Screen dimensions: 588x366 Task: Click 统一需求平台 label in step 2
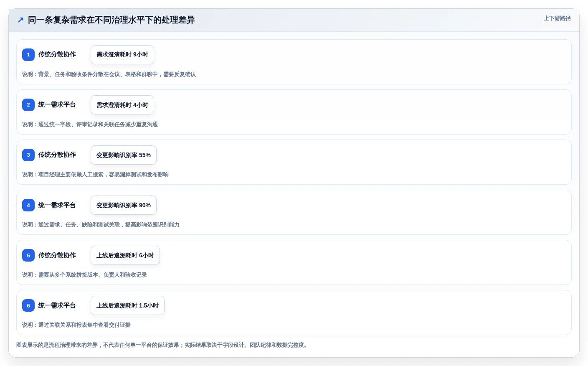pyautogui.click(x=57, y=105)
